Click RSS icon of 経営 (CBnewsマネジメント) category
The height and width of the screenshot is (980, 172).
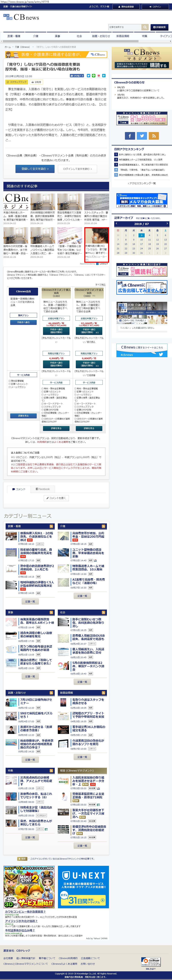tap(104, 770)
